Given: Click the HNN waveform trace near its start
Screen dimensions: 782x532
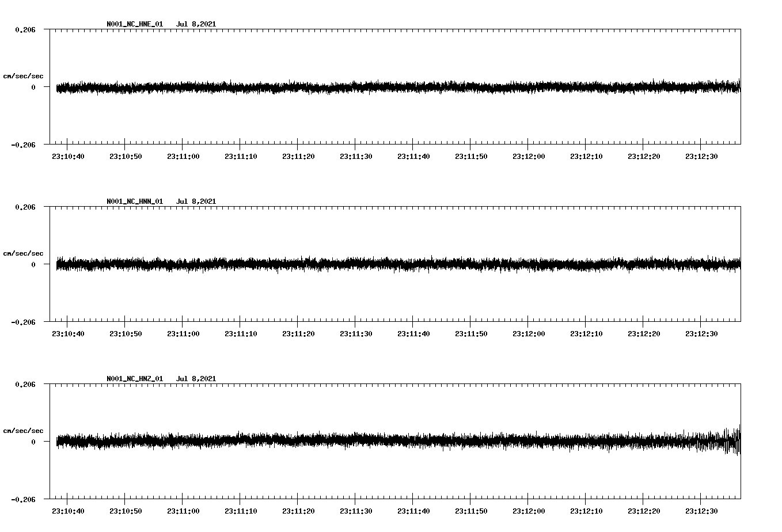Looking at the screenshot, I should tap(63, 264).
